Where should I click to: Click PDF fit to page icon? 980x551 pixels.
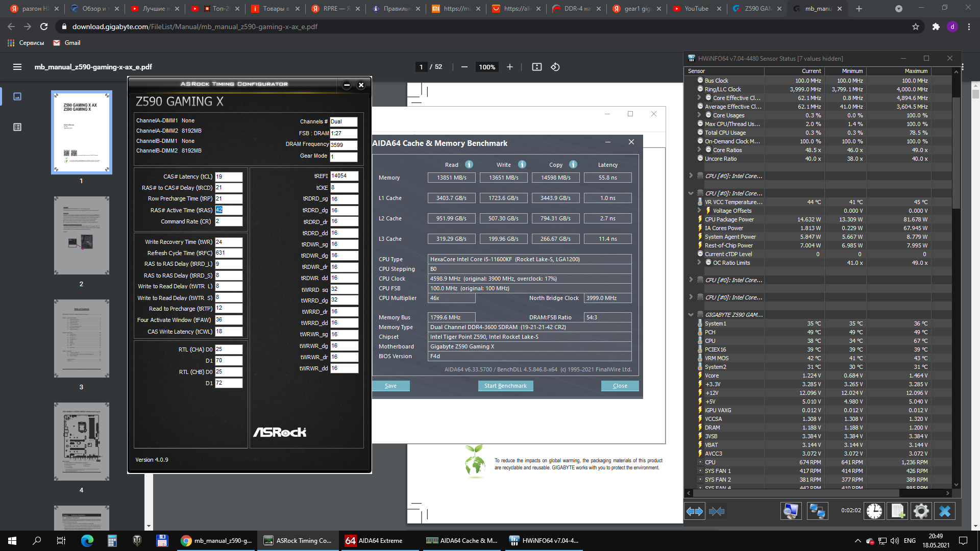pyautogui.click(x=536, y=67)
